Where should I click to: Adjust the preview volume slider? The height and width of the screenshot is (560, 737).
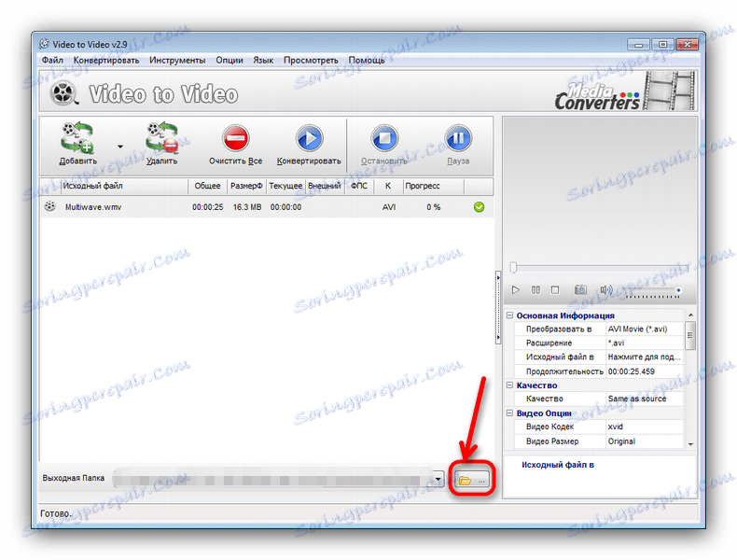[x=652, y=293]
